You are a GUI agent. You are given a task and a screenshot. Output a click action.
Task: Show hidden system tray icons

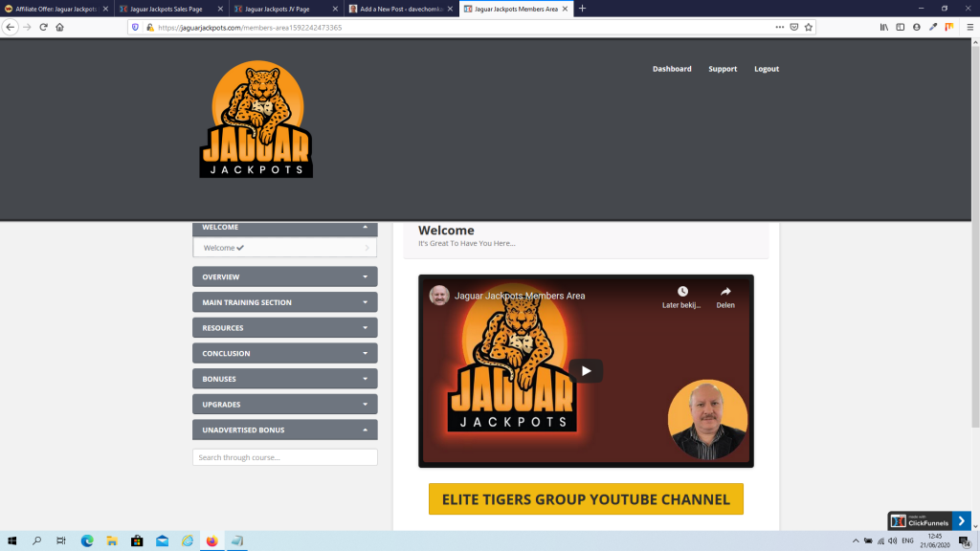pos(856,541)
